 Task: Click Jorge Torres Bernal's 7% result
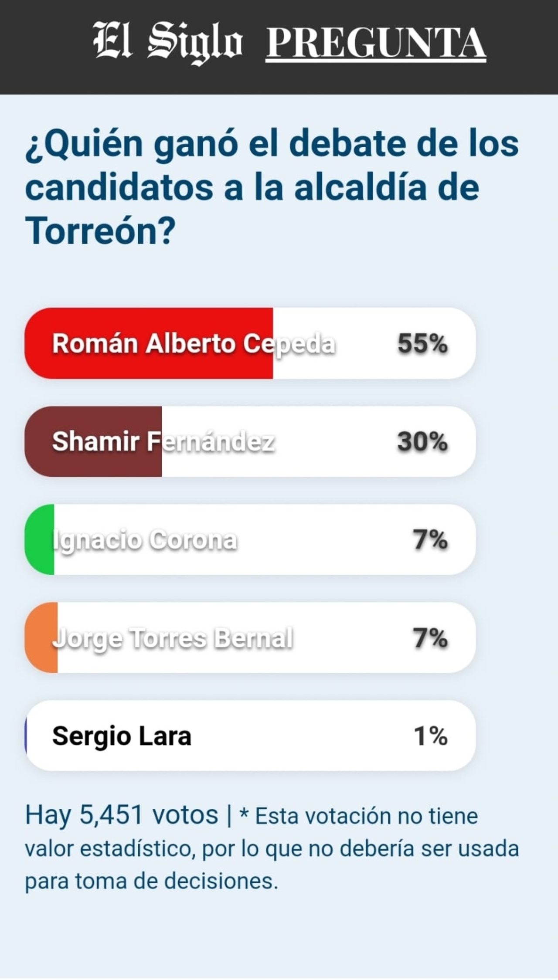[x=430, y=638]
